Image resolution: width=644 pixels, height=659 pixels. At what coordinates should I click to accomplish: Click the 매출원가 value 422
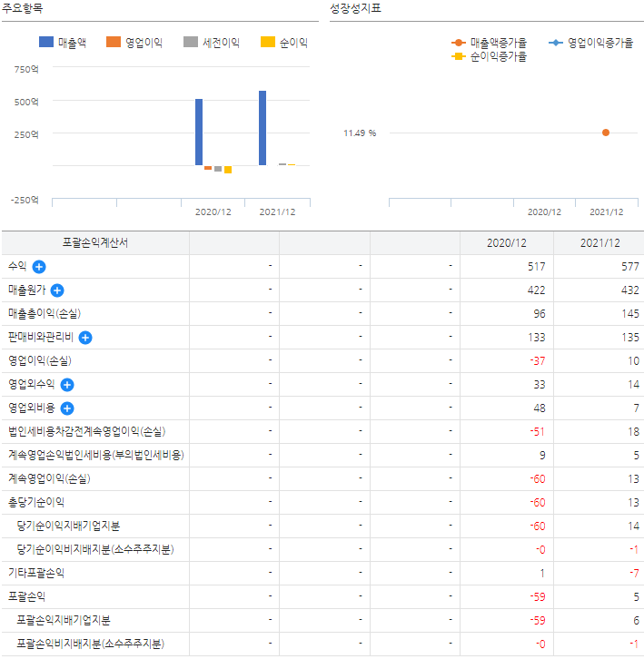click(x=536, y=290)
